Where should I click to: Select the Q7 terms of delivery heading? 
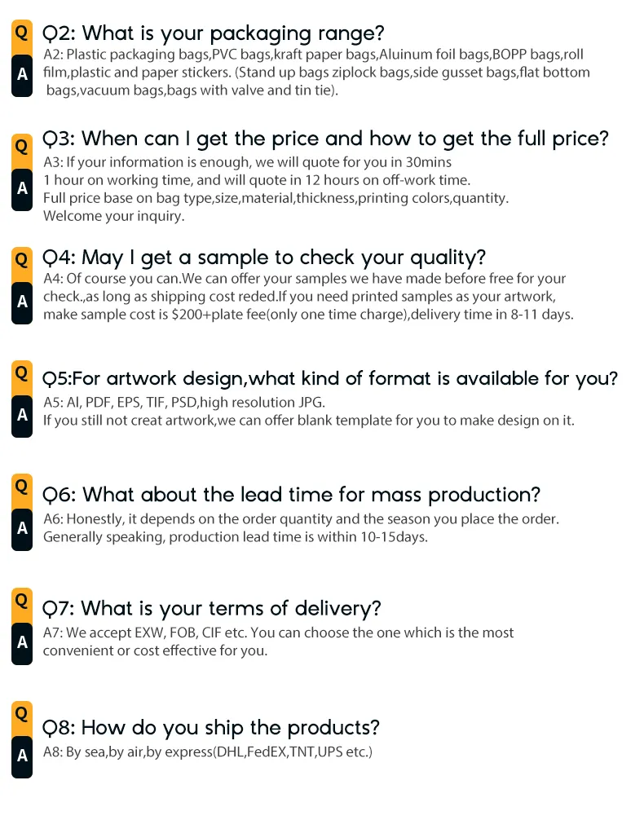pyautogui.click(x=212, y=609)
